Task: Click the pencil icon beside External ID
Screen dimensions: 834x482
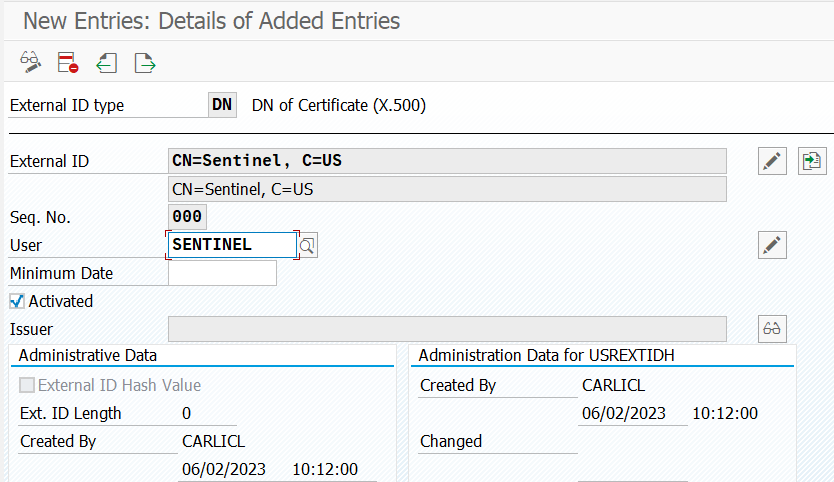Action: coord(772,161)
